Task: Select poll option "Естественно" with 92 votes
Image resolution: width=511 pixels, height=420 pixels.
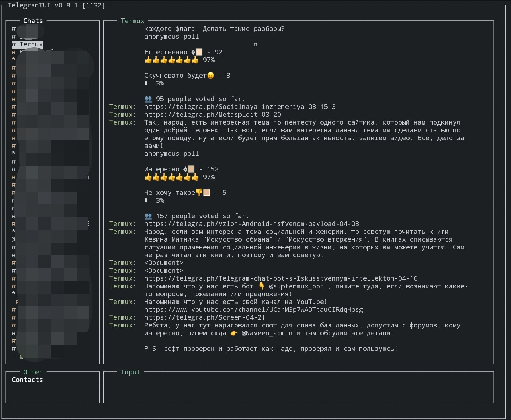Action: [x=183, y=52]
